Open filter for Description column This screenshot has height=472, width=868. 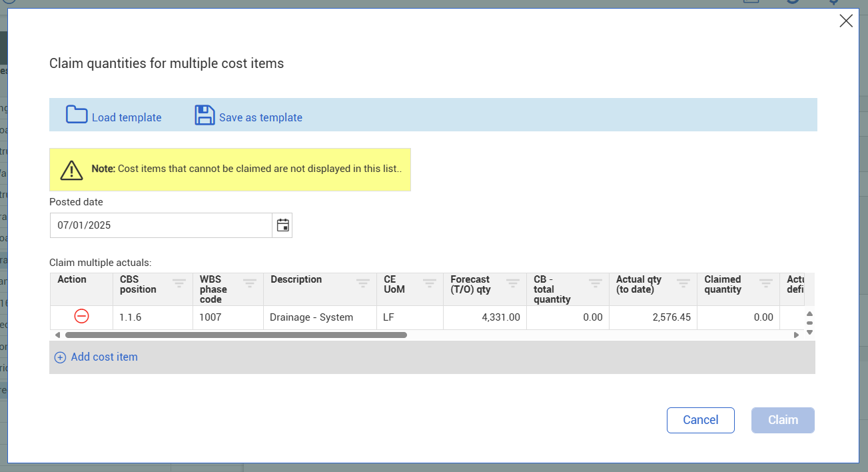point(362,283)
